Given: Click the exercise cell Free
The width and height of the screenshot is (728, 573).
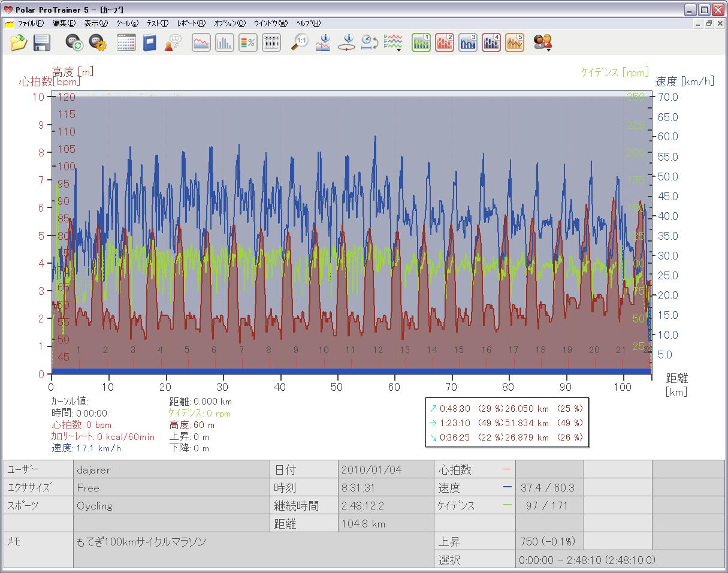Looking at the screenshot, I should pos(171,487).
